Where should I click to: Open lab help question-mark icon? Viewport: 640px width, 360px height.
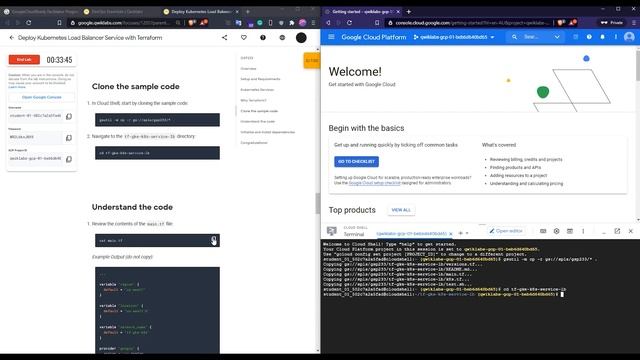263,38
